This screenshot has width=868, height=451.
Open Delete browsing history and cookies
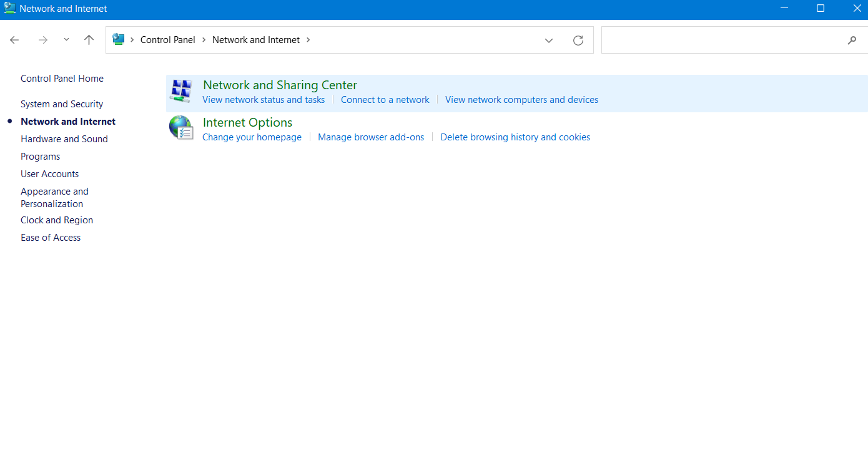tap(515, 137)
